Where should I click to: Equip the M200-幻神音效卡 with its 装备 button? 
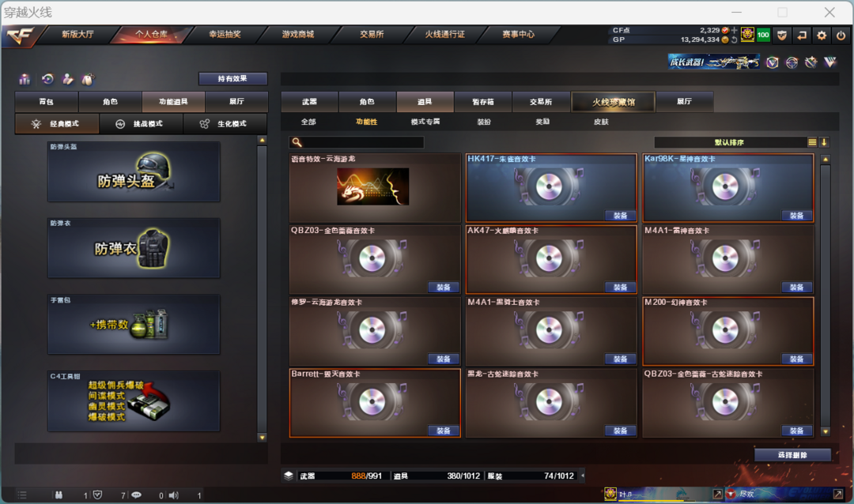pos(797,359)
